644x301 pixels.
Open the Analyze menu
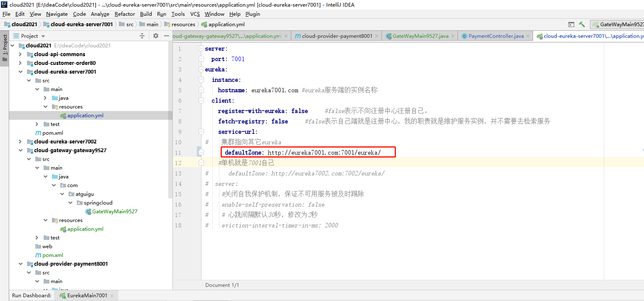[100, 14]
